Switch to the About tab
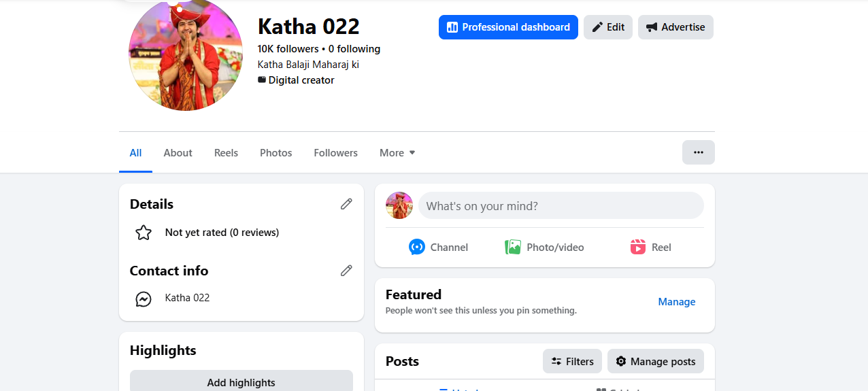Image resolution: width=868 pixels, height=391 pixels. point(178,153)
